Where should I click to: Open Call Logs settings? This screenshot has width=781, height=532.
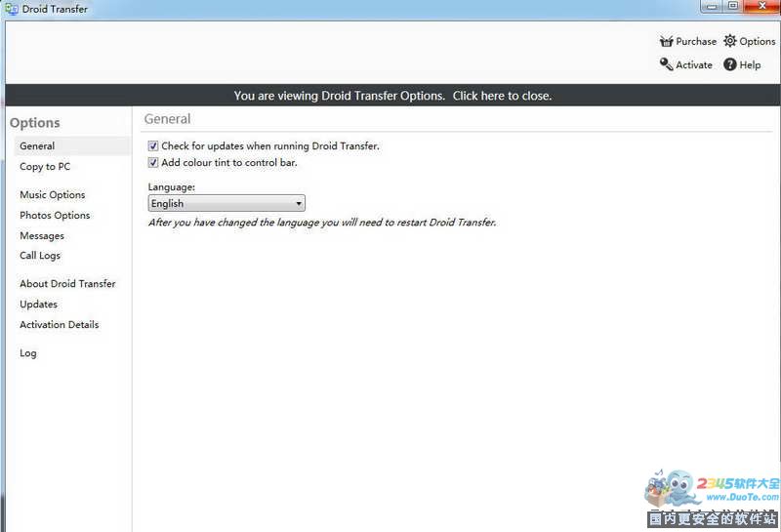coord(40,256)
